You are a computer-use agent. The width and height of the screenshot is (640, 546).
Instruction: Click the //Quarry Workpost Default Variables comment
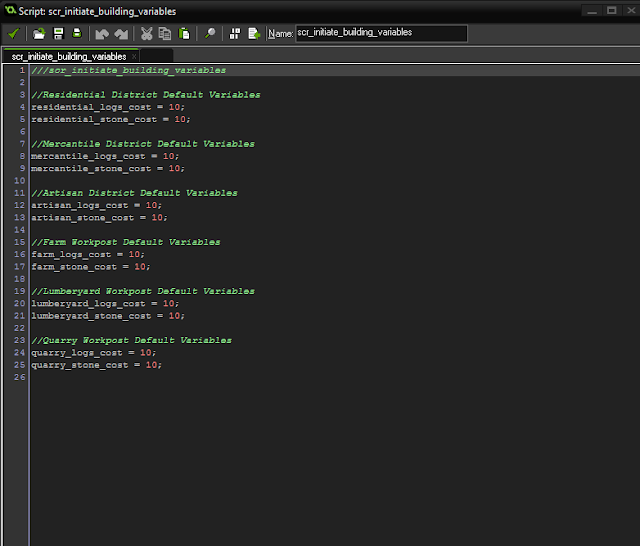coord(131,340)
